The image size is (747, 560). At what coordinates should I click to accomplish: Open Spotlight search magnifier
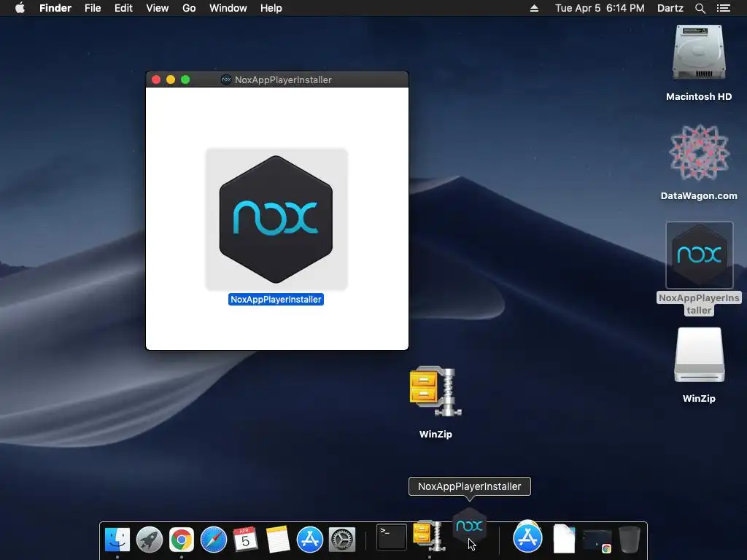click(700, 8)
